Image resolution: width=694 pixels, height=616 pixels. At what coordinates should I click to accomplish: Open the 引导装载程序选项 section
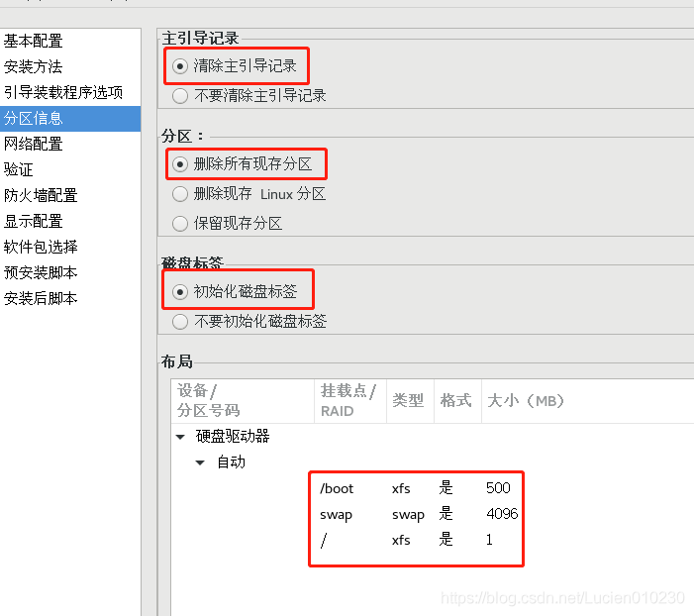click(70, 92)
